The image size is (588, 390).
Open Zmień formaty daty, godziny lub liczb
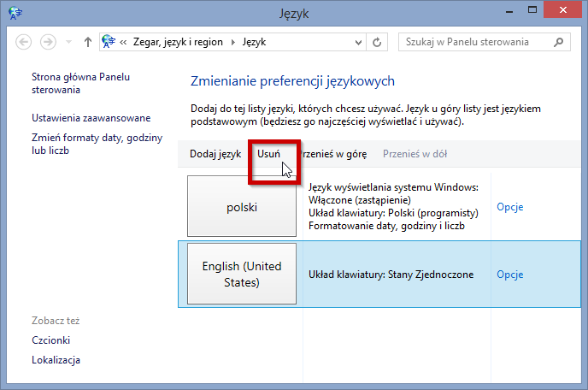[x=97, y=145]
